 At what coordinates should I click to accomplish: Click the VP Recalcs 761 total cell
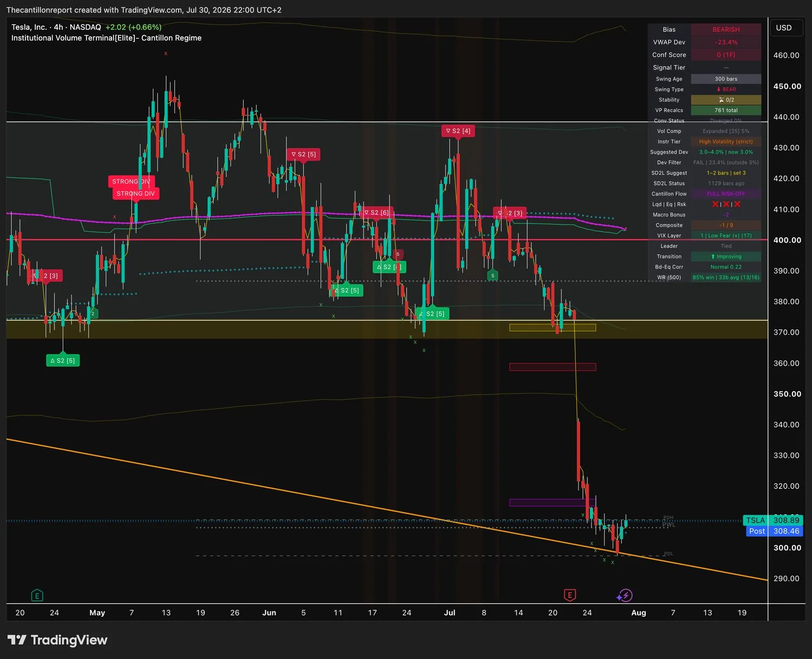coord(726,110)
